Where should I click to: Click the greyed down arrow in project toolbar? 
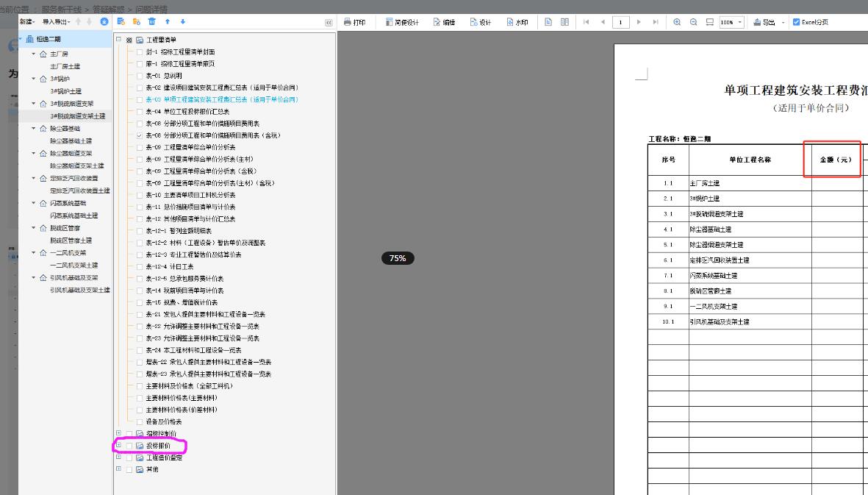click(x=89, y=21)
